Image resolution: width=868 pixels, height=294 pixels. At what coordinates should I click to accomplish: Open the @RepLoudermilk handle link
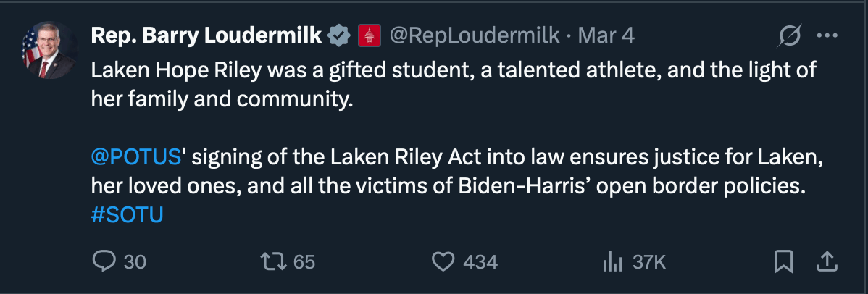pos(475,35)
